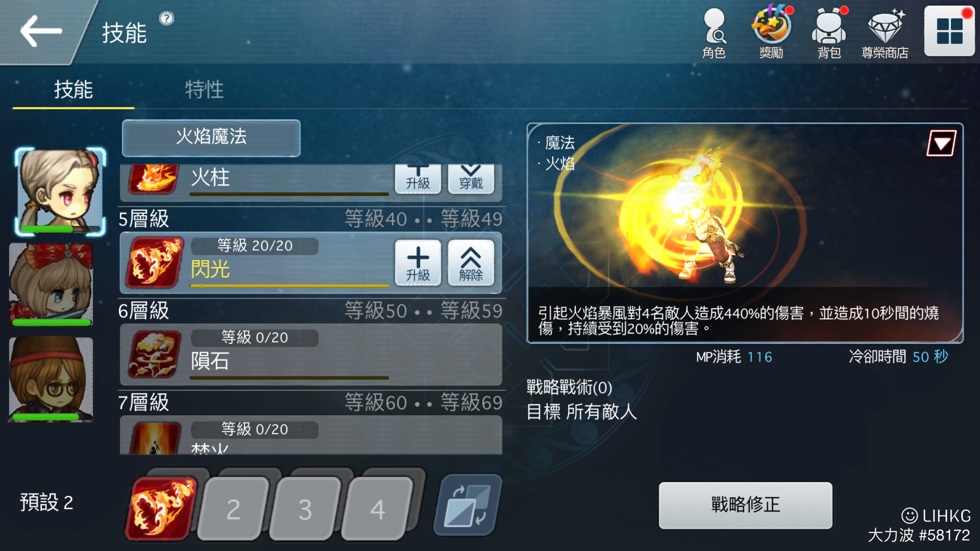
Task: Open the 獎勵 rewards icon
Action: [x=771, y=33]
